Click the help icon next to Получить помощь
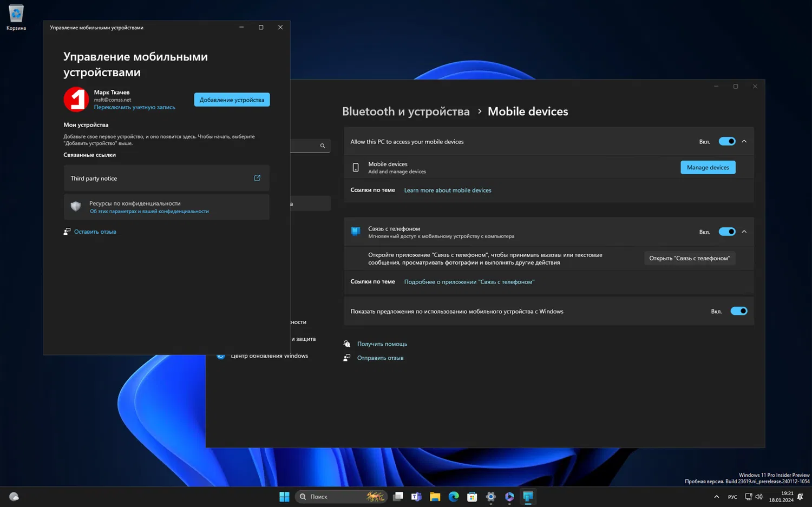This screenshot has height=507, width=812. 347,344
